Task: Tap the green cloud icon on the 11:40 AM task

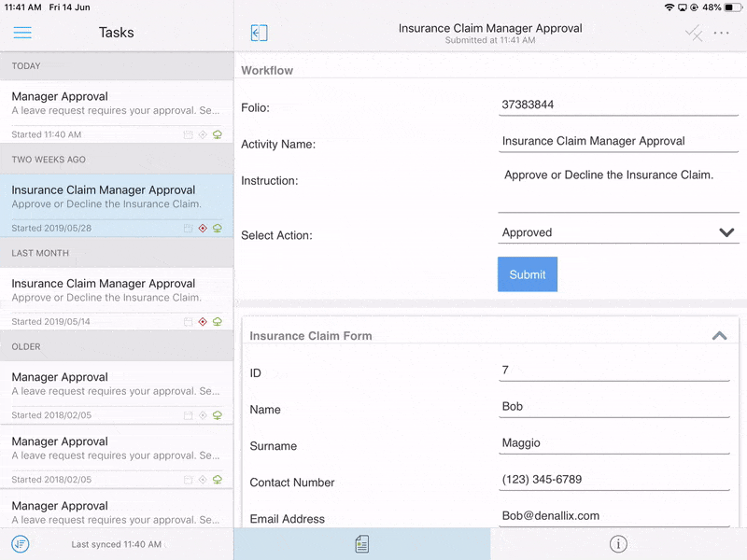Action: click(218, 134)
